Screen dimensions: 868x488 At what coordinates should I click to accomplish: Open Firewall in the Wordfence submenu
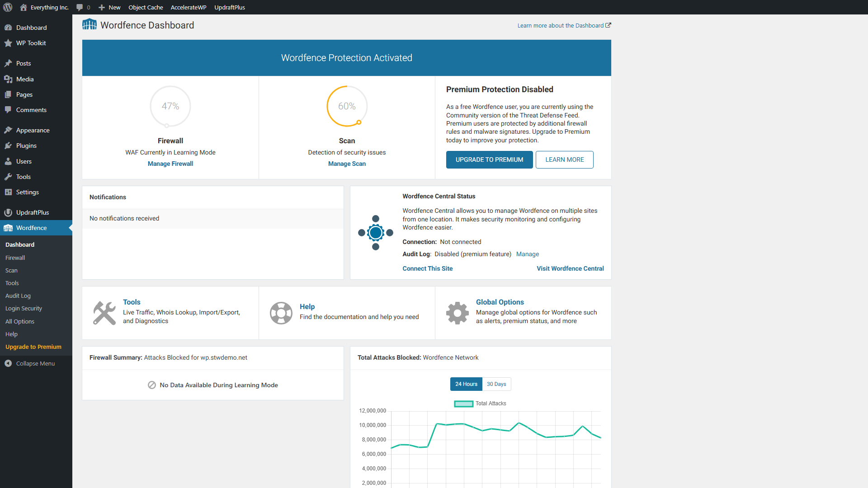pyautogui.click(x=15, y=258)
